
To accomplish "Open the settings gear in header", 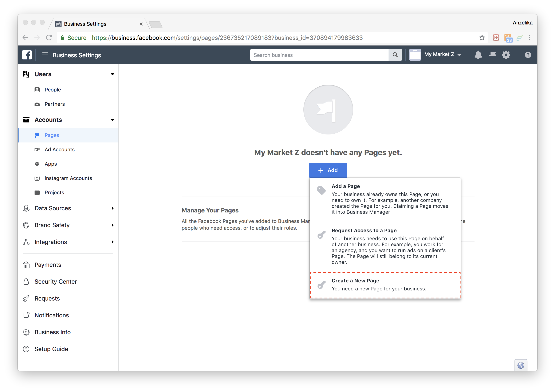I will click(x=506, y=55).
